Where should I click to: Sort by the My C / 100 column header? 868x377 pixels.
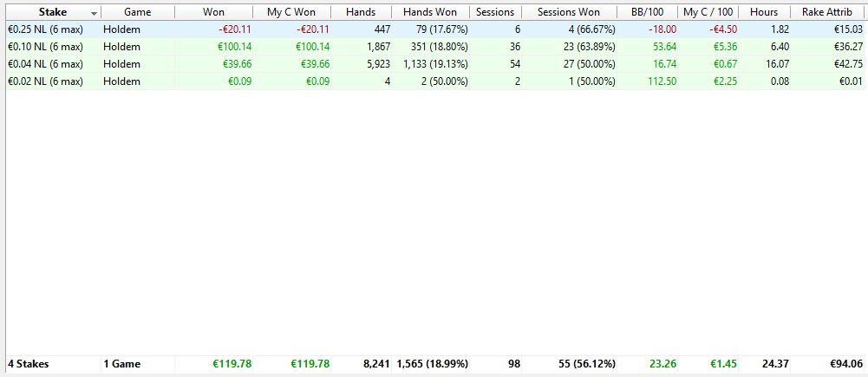(x=709, y=11)
